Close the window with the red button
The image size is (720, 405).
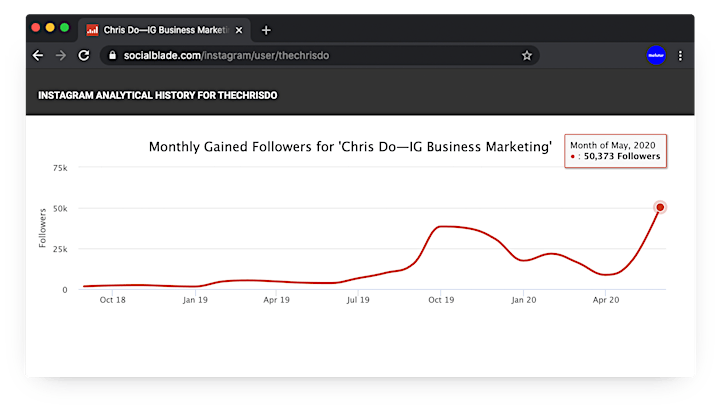tap(36, 28)
